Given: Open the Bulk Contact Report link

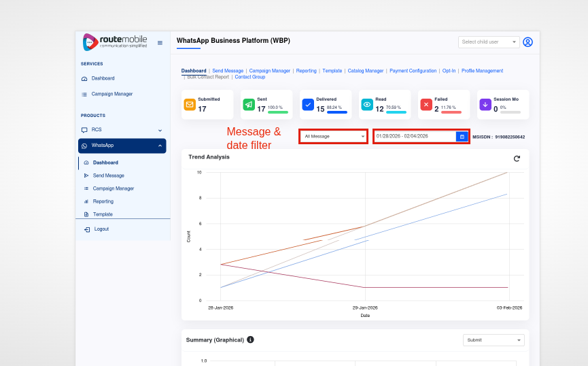Looking at the screenshot, I should tap(208, 77).
